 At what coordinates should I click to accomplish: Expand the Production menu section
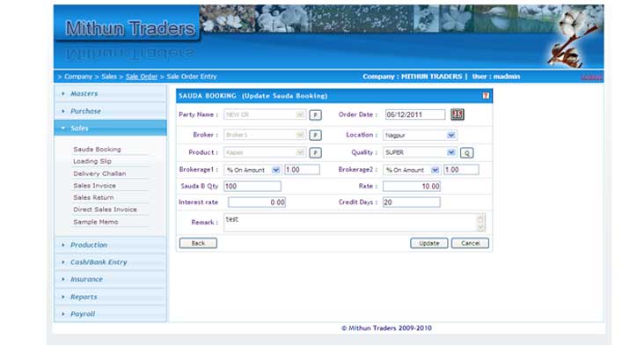tap(110, 245)
